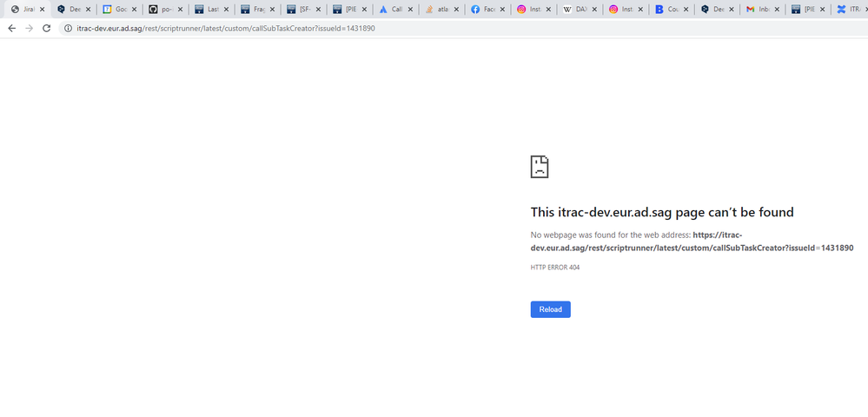Open the GitHub po- tab

coord(164,10)
